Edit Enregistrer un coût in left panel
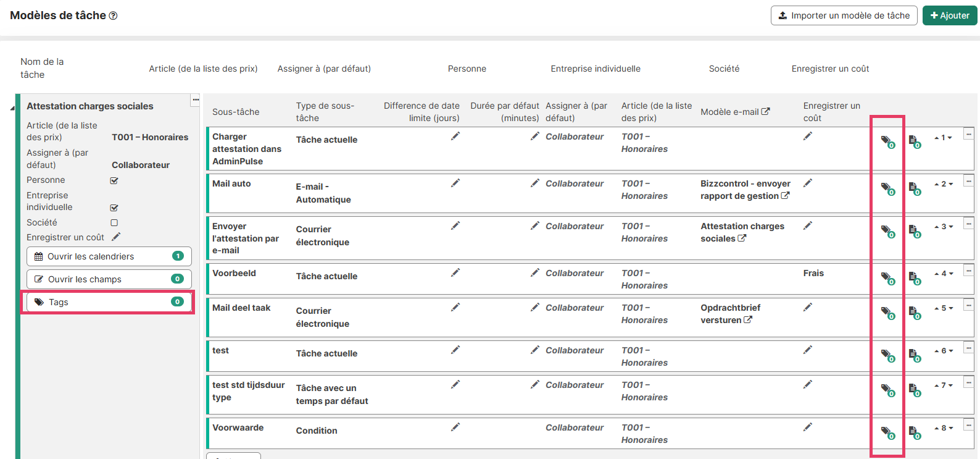The width and height of the screenshot is (980, 459). [116, 237]
